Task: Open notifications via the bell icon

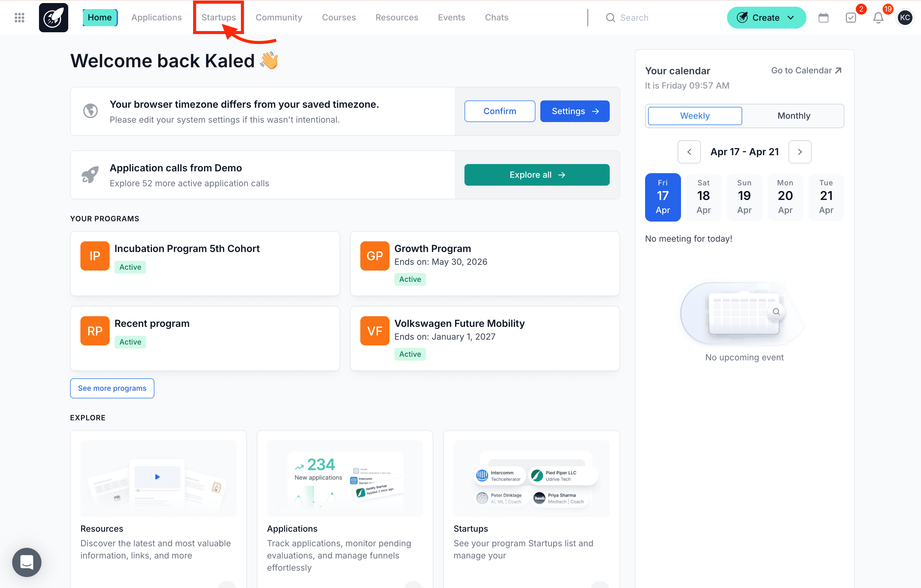Action: 878,18
